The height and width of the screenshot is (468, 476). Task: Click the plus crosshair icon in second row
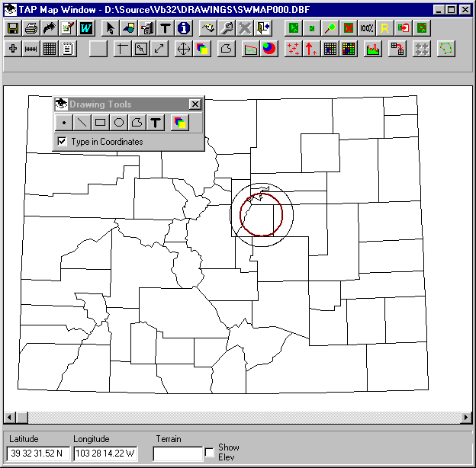(x=13, y=49)
